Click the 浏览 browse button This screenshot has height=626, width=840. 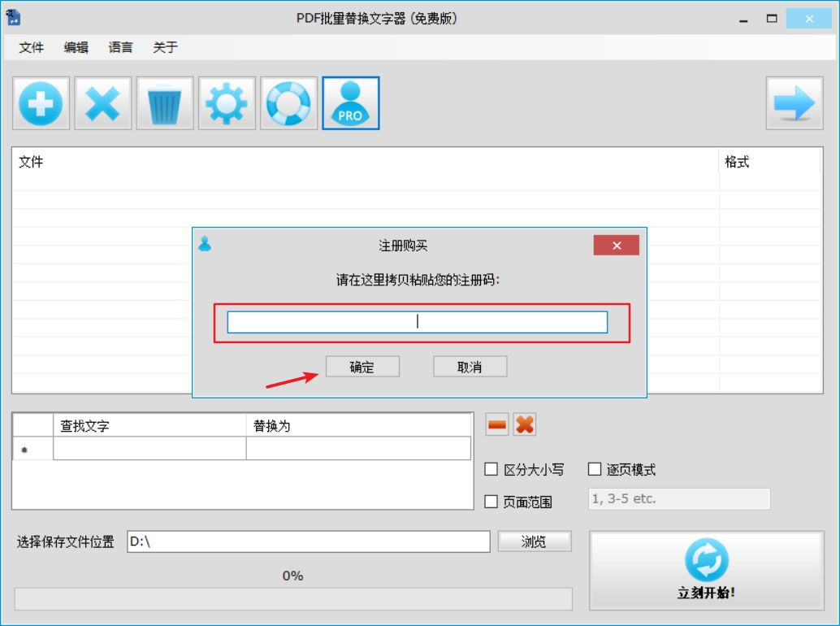(535, 541)
